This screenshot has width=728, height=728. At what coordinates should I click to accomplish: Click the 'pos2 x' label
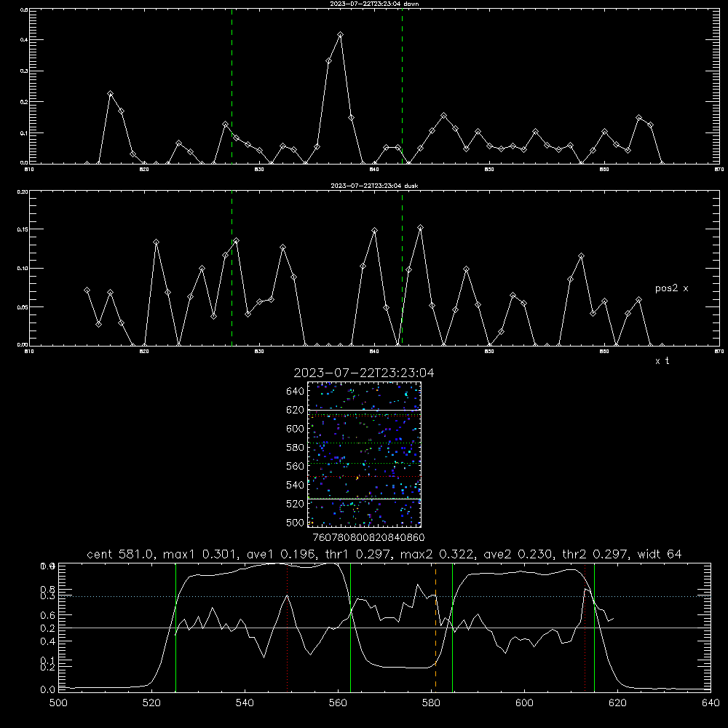tap(671, 288)
